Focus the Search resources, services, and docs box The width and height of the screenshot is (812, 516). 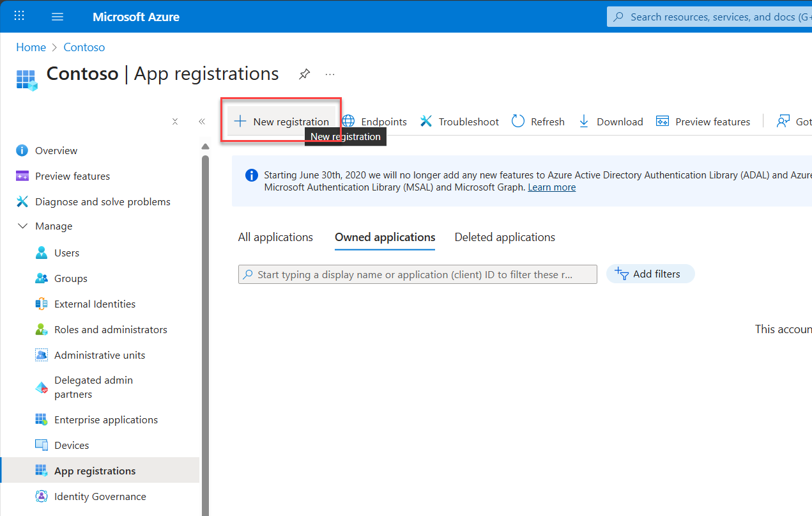(x=709, y=17)
